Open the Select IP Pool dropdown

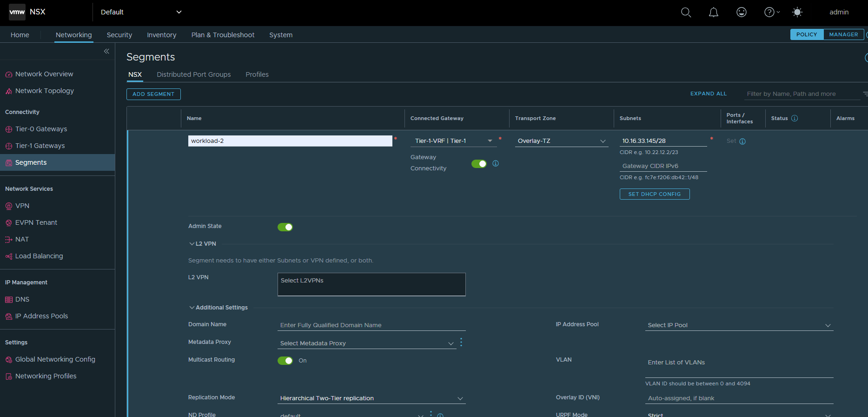click(739, 325)
